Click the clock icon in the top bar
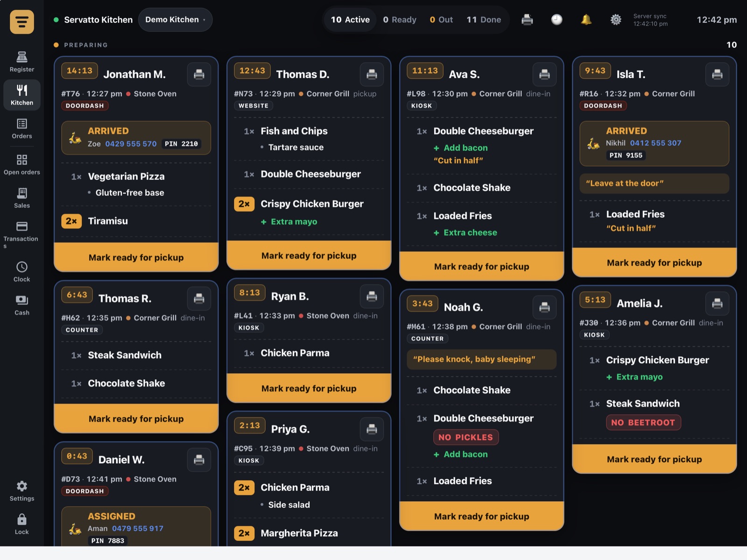 [x=557, y=20]
